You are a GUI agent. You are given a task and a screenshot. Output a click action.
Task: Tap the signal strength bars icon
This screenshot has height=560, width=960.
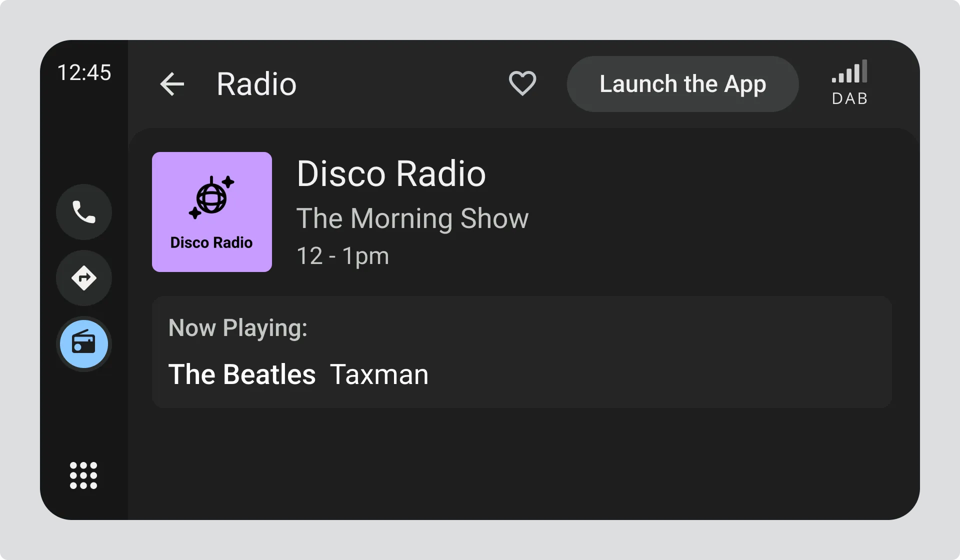(x=850, y=72)
